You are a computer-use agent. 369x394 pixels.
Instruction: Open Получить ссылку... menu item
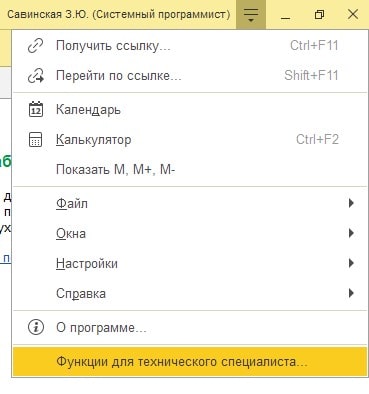click(x=190, y=46)
